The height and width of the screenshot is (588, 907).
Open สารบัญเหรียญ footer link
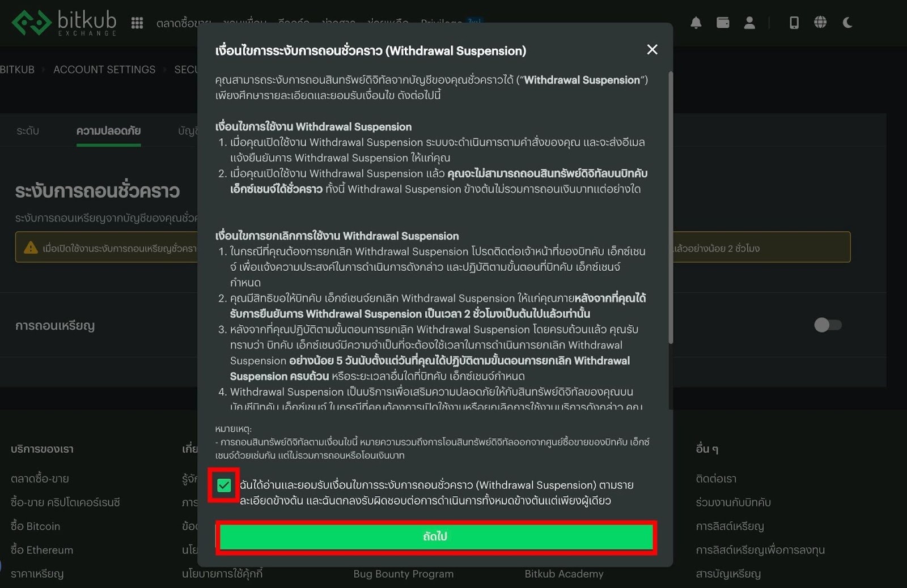coord(728,574)
